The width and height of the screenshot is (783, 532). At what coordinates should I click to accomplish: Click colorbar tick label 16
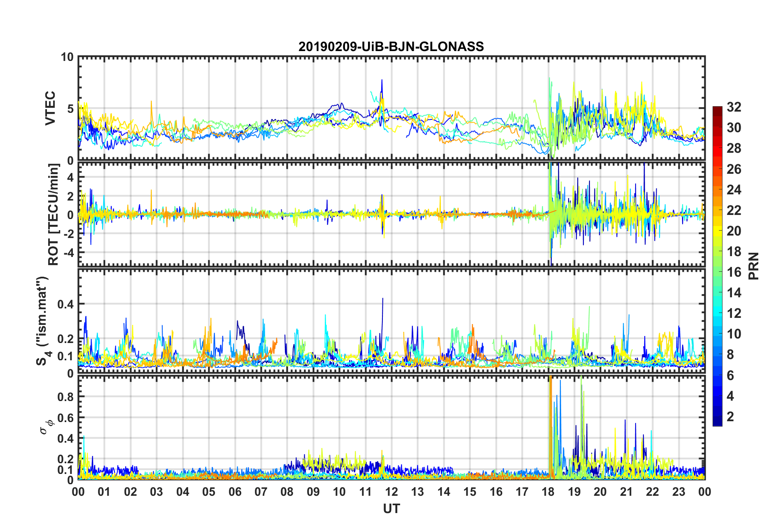pos(734,272)
